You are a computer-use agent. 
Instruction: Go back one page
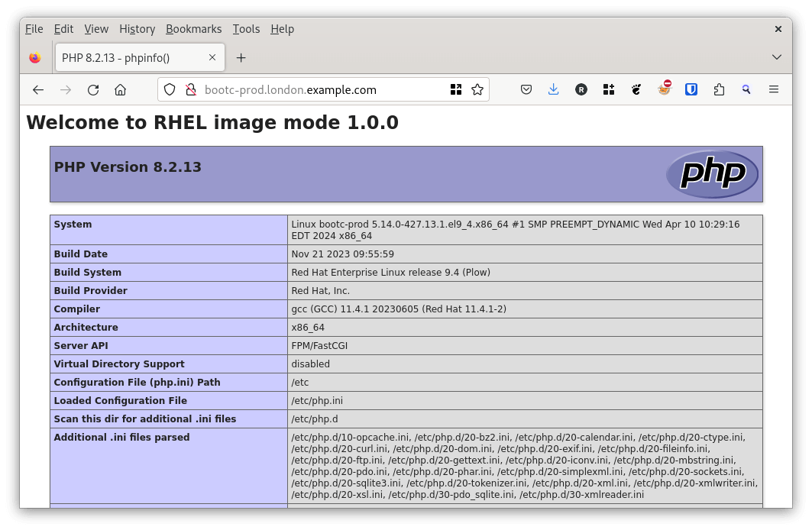coord(37,90)
